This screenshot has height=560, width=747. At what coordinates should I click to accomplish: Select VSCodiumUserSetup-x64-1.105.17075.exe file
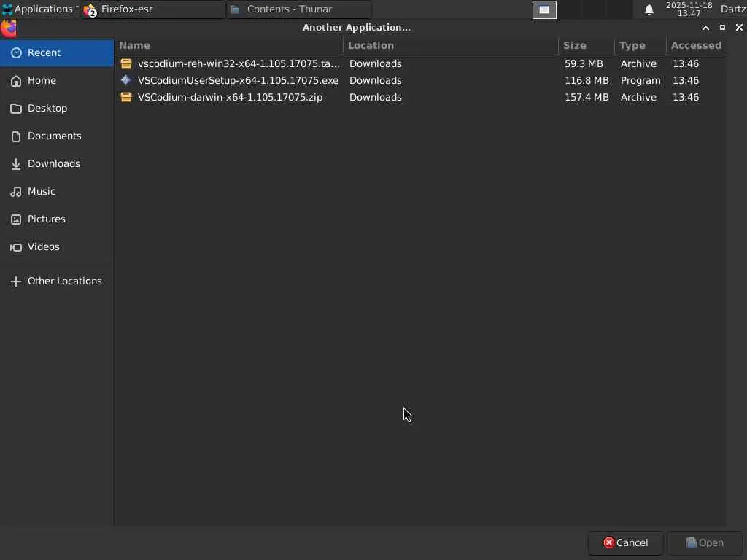tap(421, 80)
